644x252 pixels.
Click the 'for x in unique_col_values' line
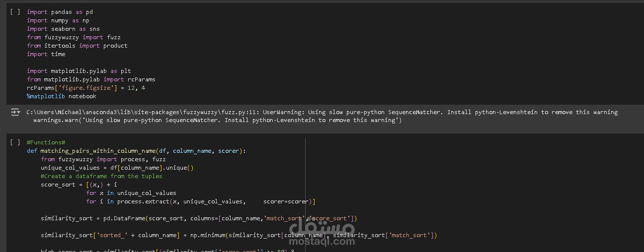[x=131, y=193]
